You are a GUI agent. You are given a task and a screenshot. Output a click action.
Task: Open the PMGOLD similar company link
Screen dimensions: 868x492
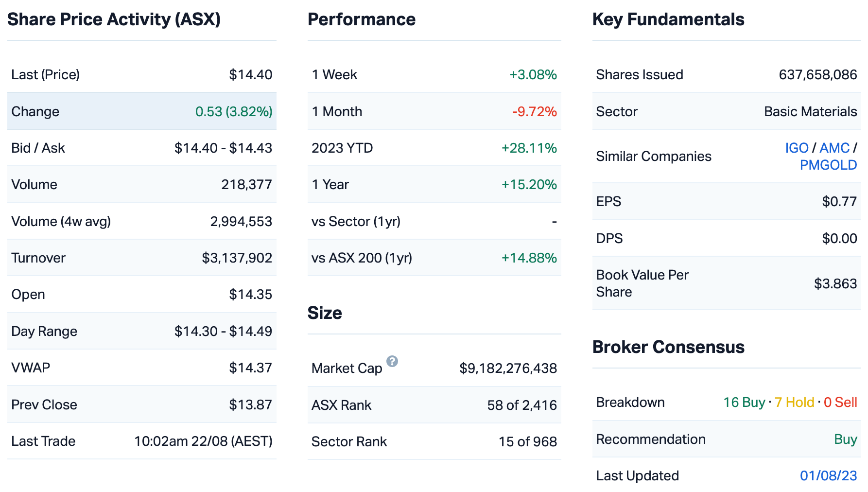click(828, 165)
